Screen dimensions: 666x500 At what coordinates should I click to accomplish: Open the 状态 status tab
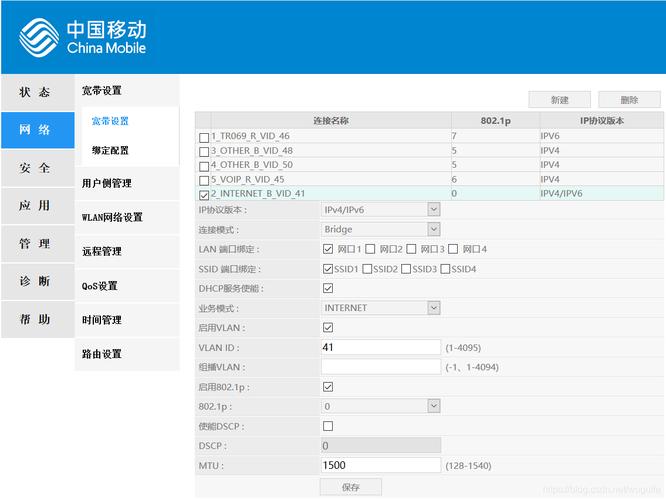pyautogui.click(x=38, y=92)
